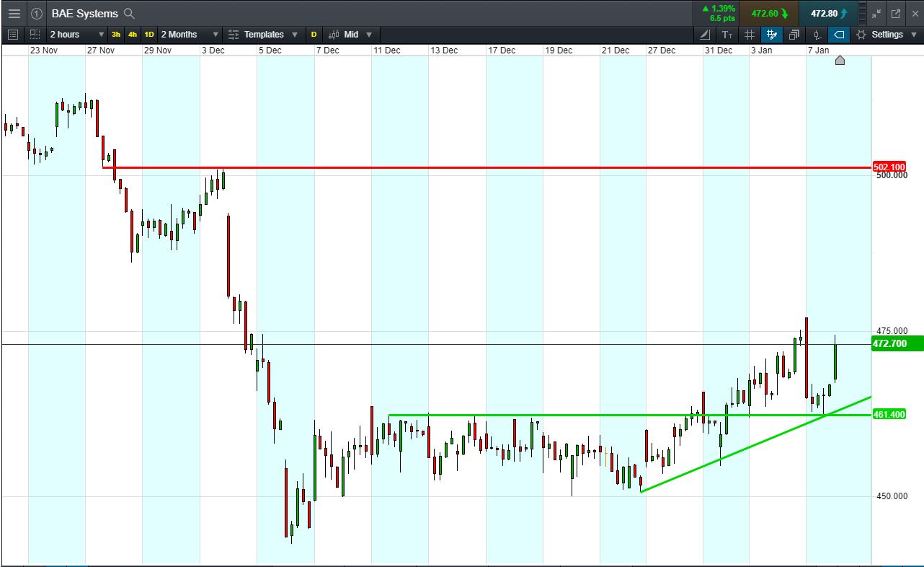Click the 23 Nov date label
This screenshot has height=567, width=924.
pyautogui.click(x=43, y=50)
